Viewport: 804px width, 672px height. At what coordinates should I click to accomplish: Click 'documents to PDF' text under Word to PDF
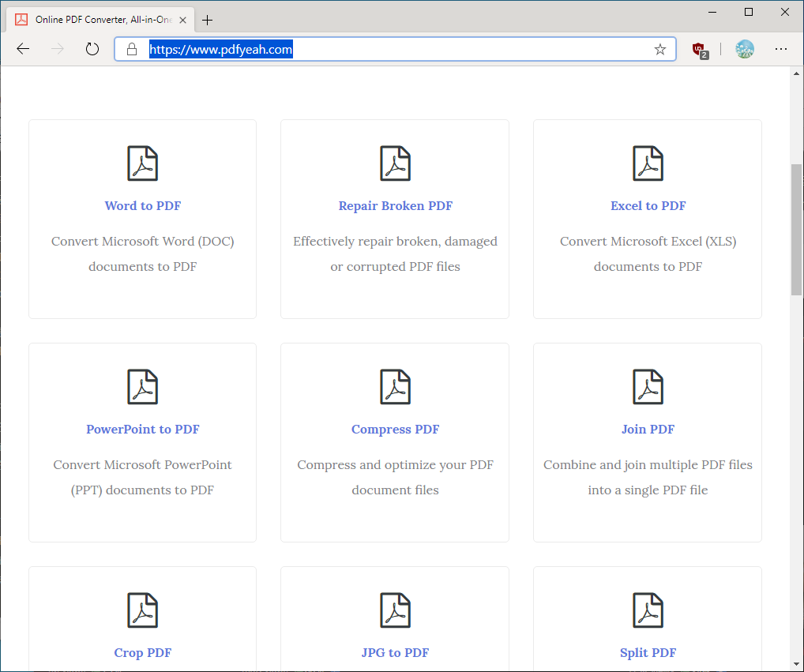point(142,267)
